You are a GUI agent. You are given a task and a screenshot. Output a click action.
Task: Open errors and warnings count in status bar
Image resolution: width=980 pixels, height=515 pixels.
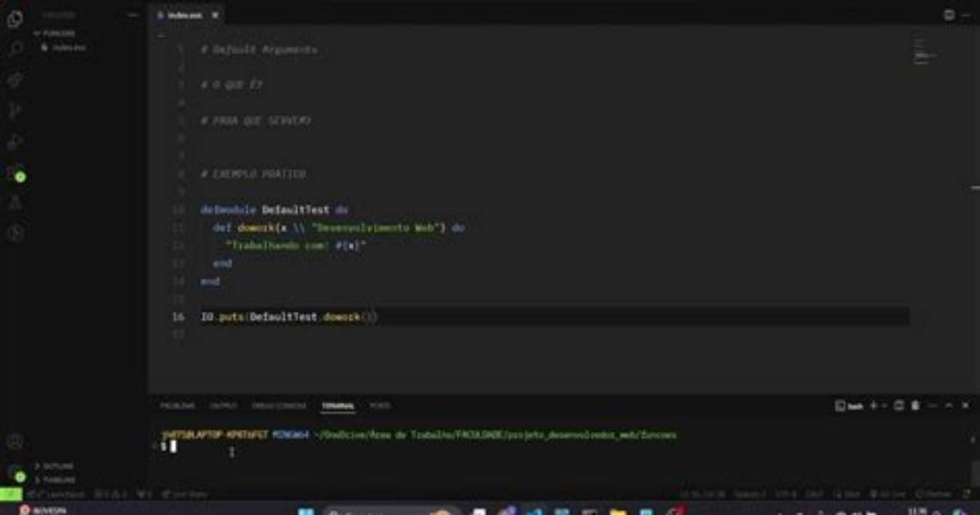click(x=110, y=494)
